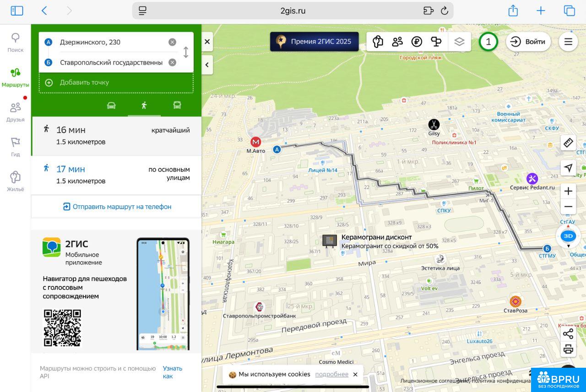Click the Volt ev map label
This screenshot has height=392, width=586.
[429, 288]
